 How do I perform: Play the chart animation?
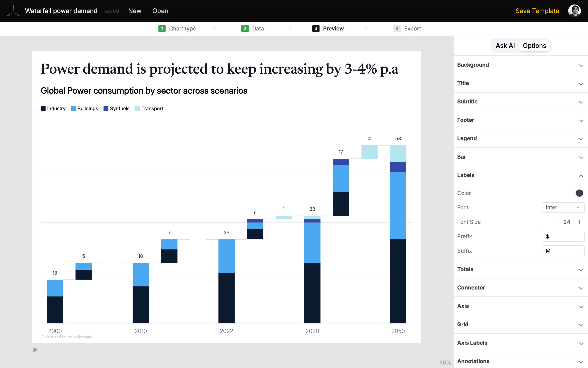click(35, 350)
